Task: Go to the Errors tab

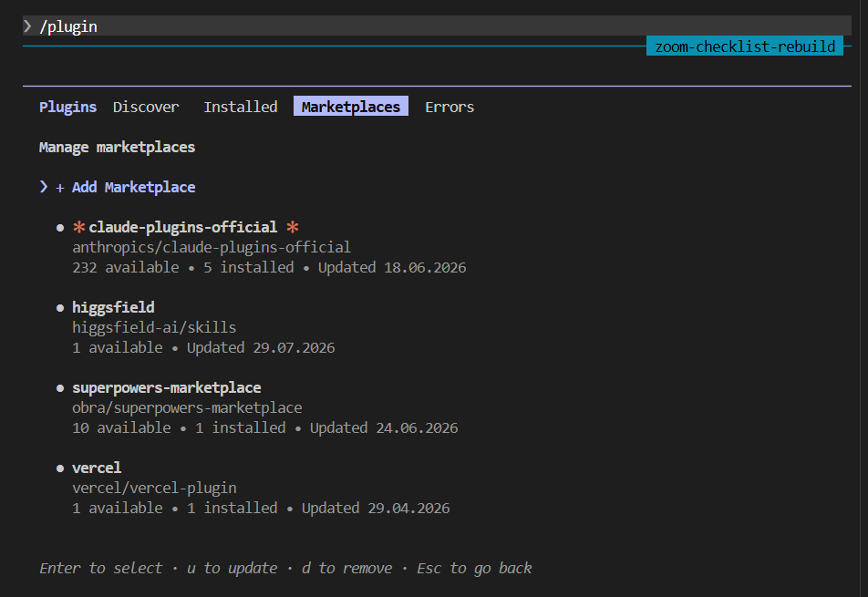Action: 449,107
